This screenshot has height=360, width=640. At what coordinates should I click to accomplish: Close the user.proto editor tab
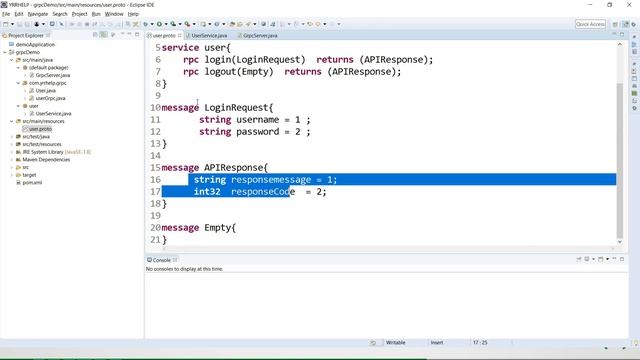tap(180, 36)
